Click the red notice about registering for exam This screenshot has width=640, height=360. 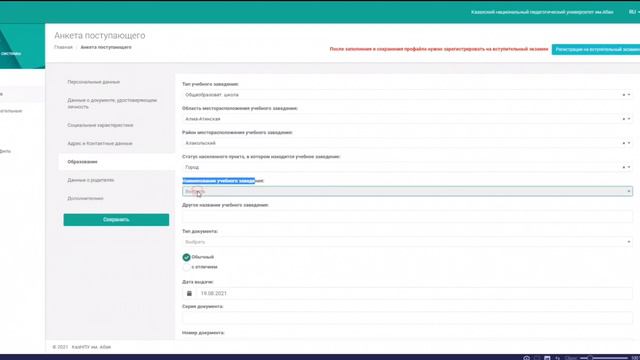439,49
